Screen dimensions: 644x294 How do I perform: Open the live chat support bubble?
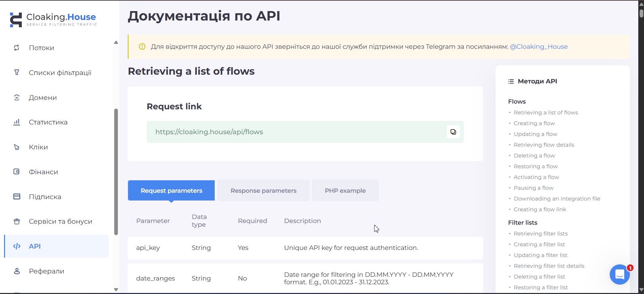[x=619, y=274]
